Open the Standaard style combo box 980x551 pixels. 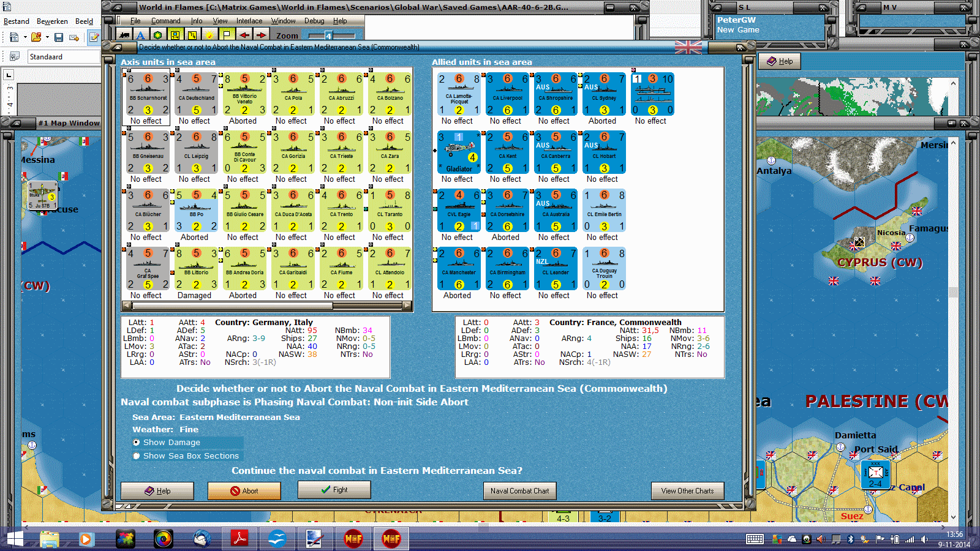click(64, 56)
